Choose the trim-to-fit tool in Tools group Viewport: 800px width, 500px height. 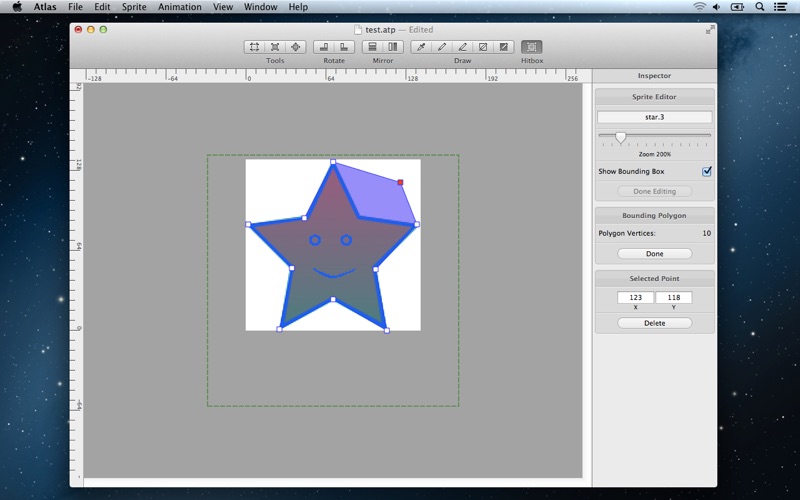[275, 47]
